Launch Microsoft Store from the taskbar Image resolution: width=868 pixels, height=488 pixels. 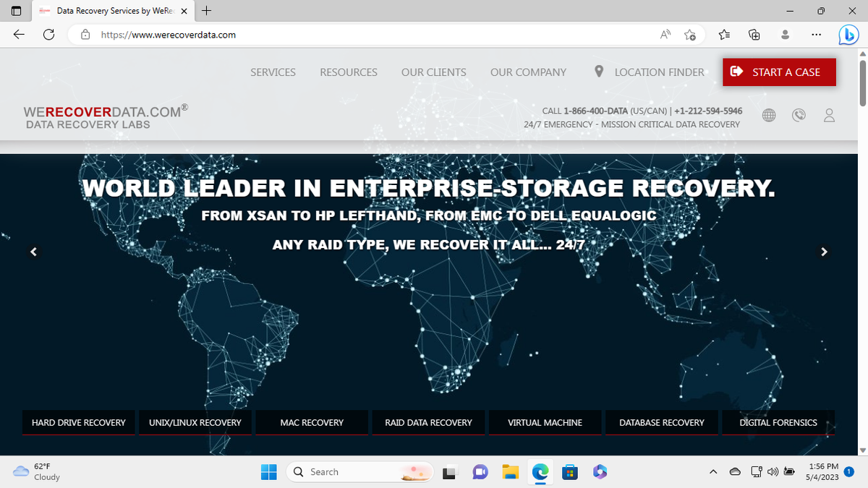tap(570, 471)
